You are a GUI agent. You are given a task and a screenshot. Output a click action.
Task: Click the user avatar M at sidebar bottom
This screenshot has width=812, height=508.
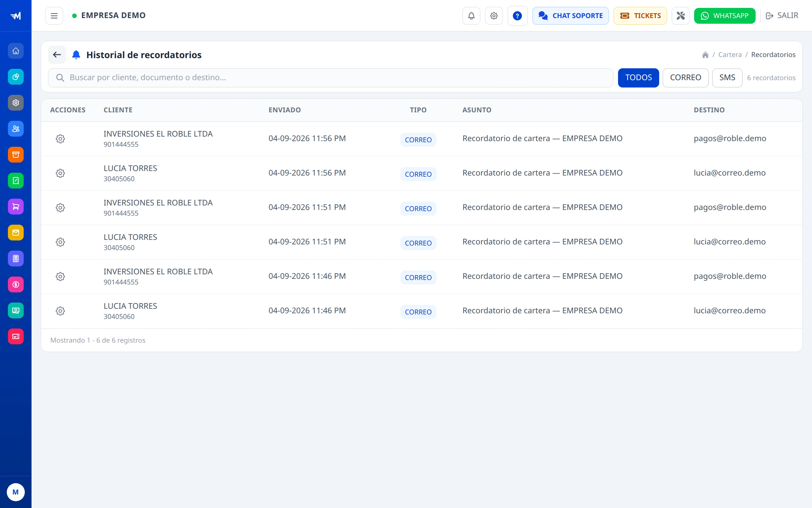pyautogui.click(x=16, y=492)
